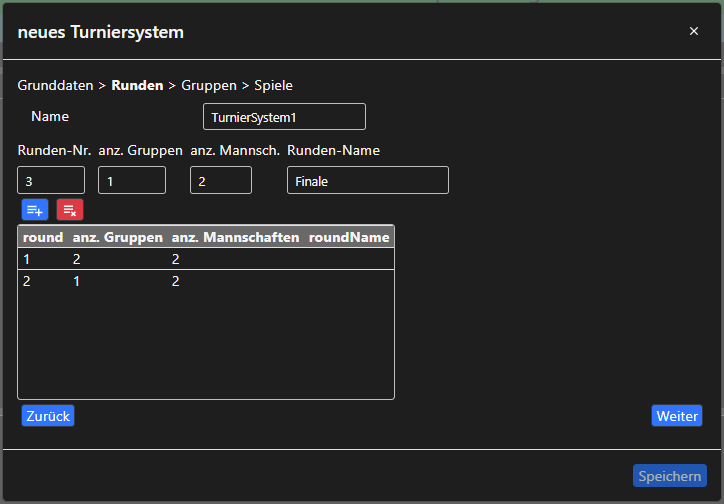Click the neues Turniersystem dialog title
724x504 pixels.
pyautogui.click(x=101, y=32)
